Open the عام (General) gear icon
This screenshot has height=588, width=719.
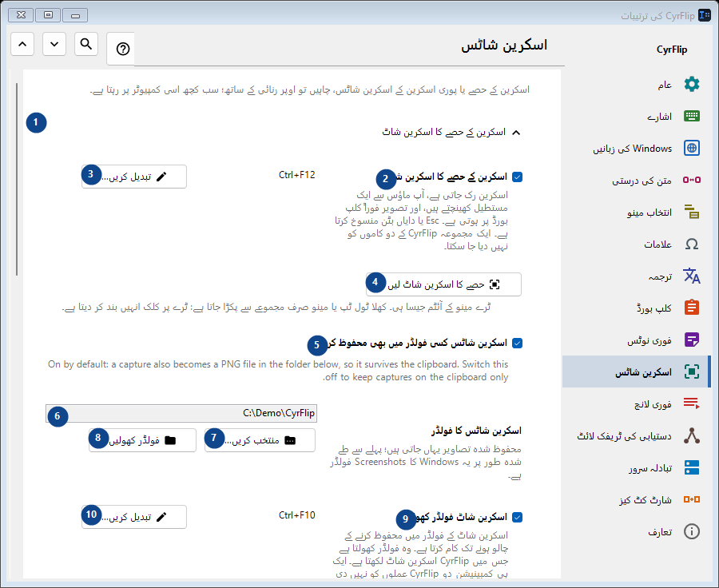click(x=692, y=85)
